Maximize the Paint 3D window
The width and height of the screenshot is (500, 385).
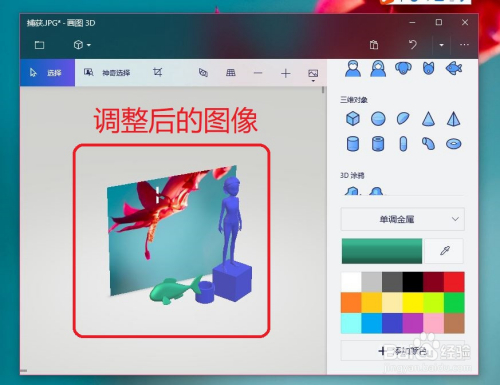[439, 22]
